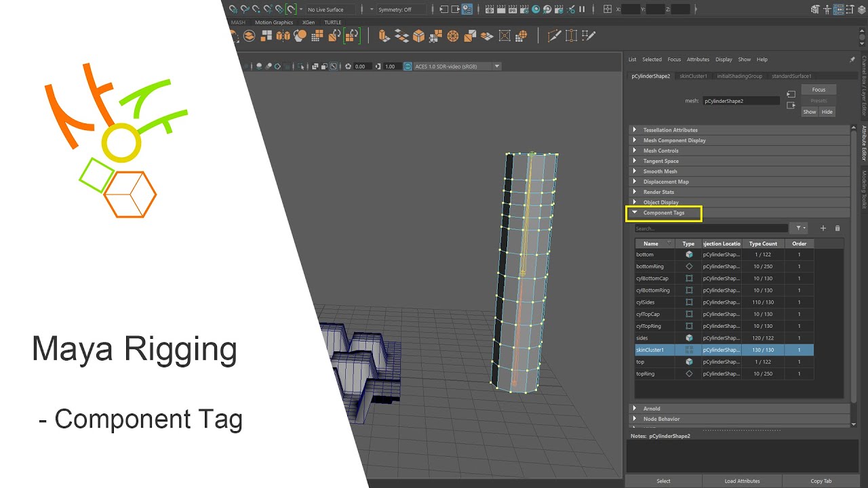The height and width of the screenshot is (488, 868).
Task: Click the circular Circularize shelf icon
Action: pyautogui.click(x=452, y=35)
